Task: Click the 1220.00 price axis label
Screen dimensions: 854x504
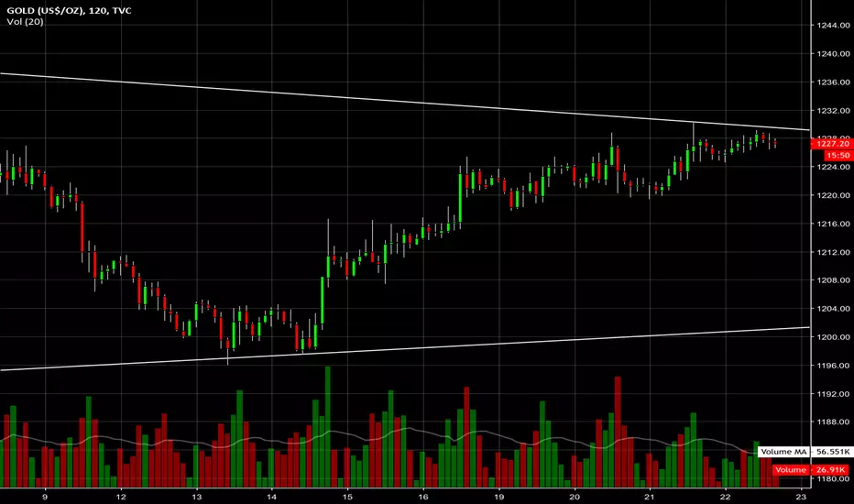Action: [x=833, y=195]
